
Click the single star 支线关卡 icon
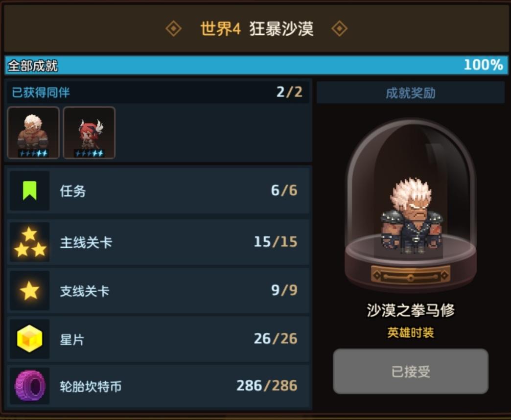tap(30, 290)
